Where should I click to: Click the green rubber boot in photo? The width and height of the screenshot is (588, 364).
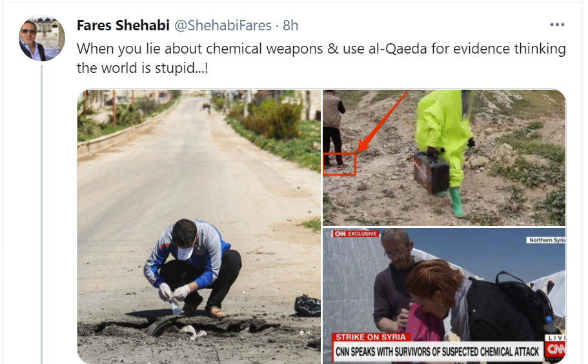coord(456,201)
